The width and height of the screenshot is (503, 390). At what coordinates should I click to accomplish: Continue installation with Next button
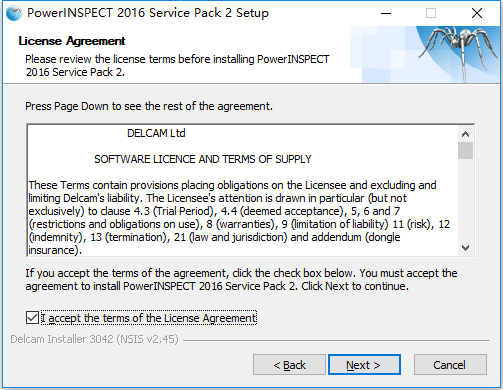pyautogui.click(x=364, y=365)
